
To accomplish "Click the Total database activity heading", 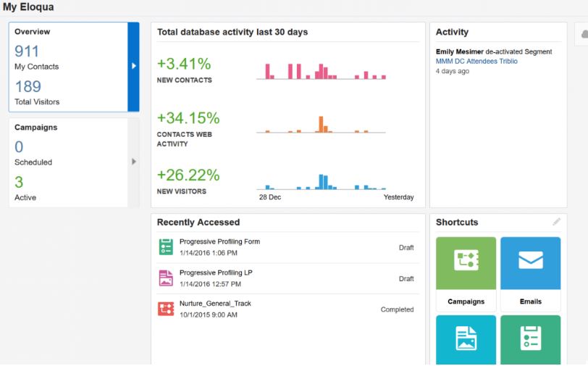I will click(x=232, y=32).
